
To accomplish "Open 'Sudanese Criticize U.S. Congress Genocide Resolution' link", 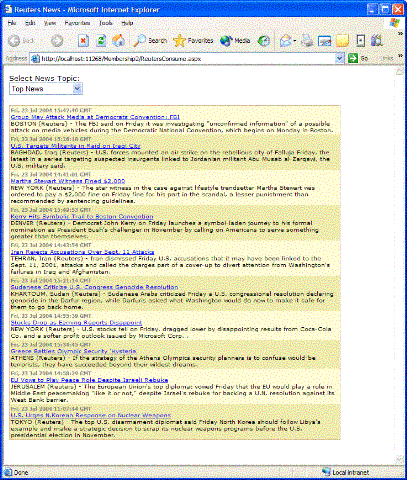I will 94,287.
